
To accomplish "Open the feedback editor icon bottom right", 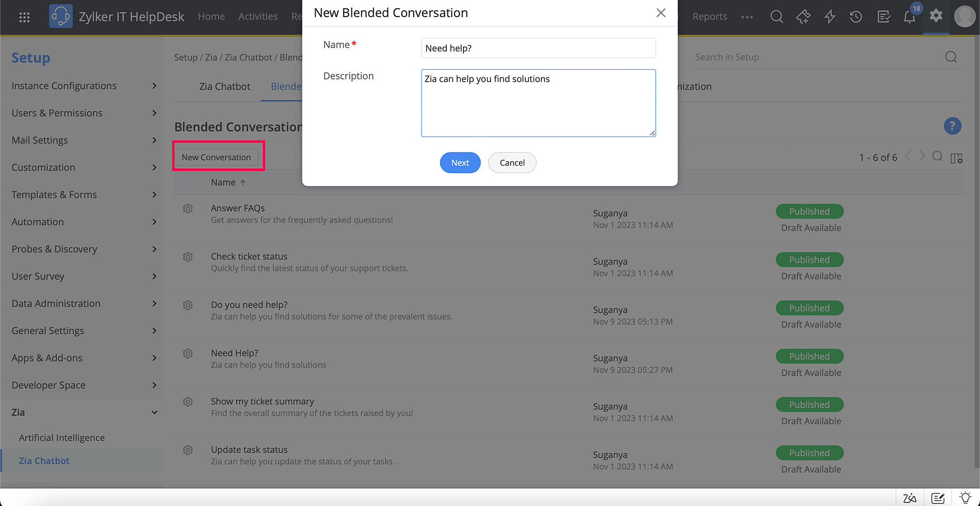I will (x=937, y=497).
